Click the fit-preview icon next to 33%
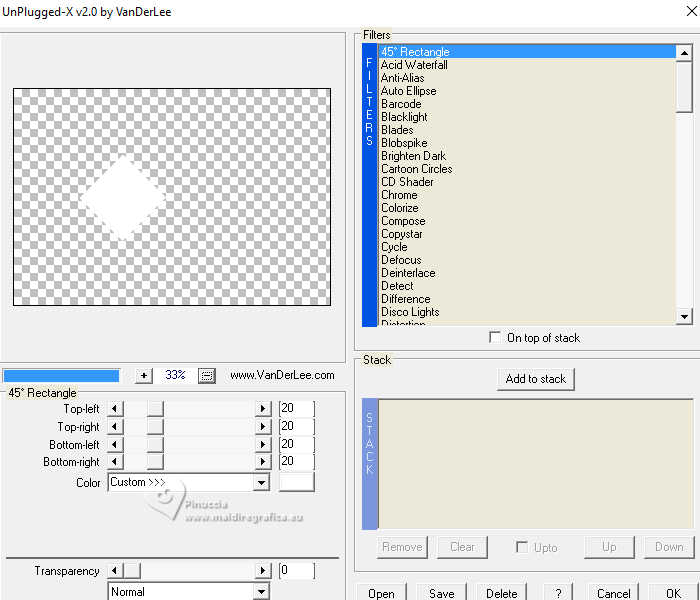This screenshot has width=700, height=600. coord(207,375)
